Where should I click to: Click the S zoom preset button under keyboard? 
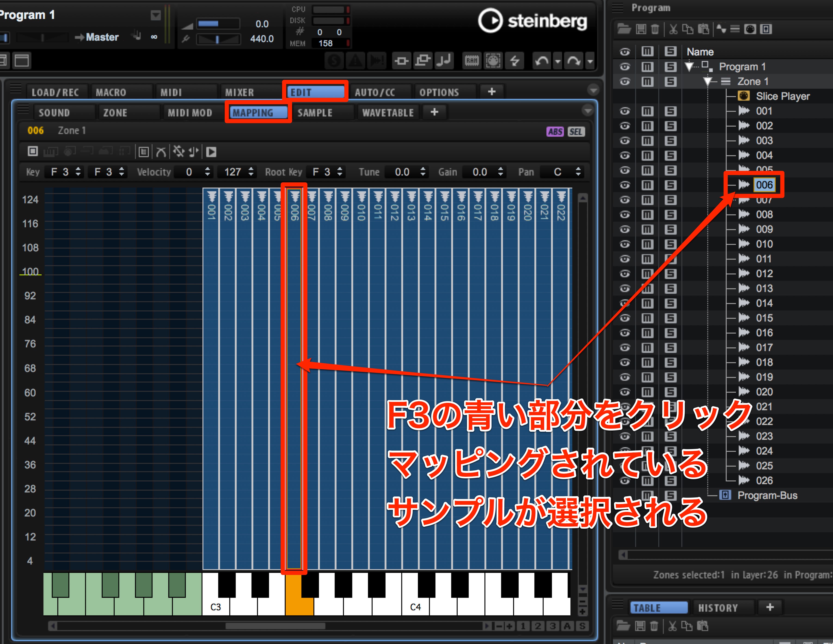pos(582,626)
